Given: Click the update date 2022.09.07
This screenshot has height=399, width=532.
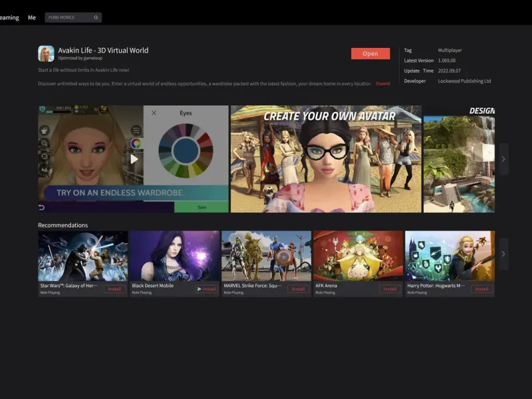Looking at the screenshot, I should [450, 70].
